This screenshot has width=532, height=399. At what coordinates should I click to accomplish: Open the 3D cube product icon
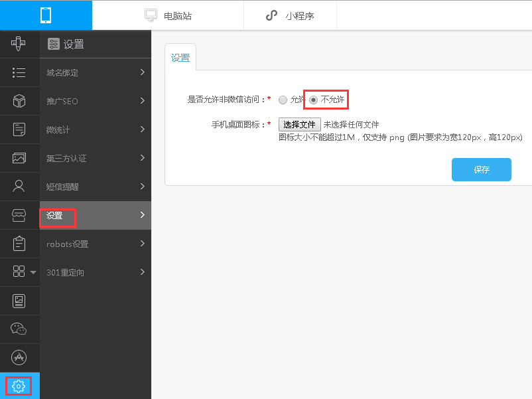tap(19, 101)
